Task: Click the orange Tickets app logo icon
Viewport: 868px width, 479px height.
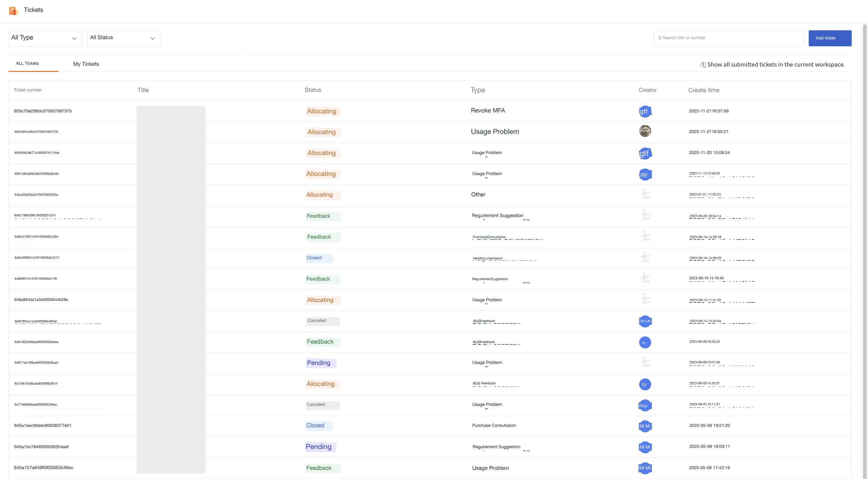Action: [13, 11]
